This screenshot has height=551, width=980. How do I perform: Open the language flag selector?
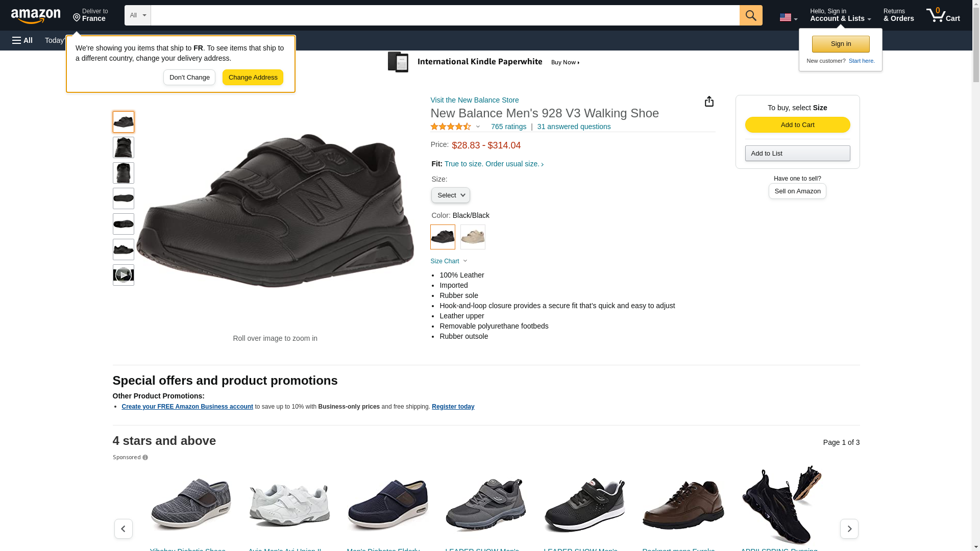(788, 17)
